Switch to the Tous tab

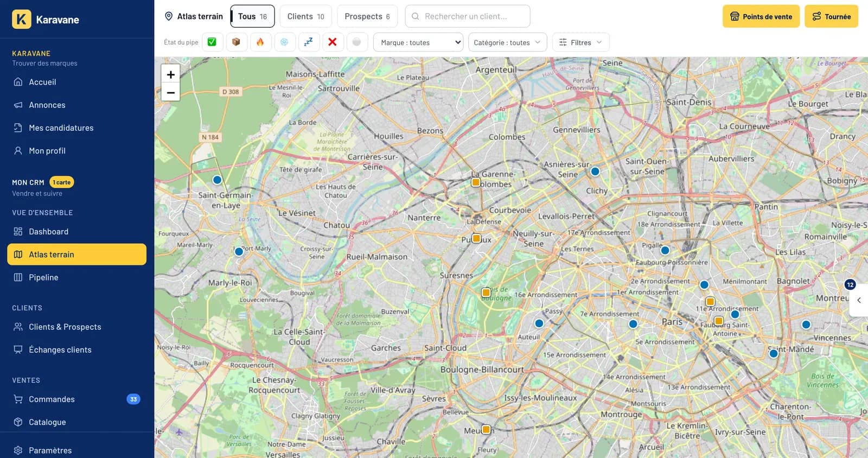(x=252, y=16)
